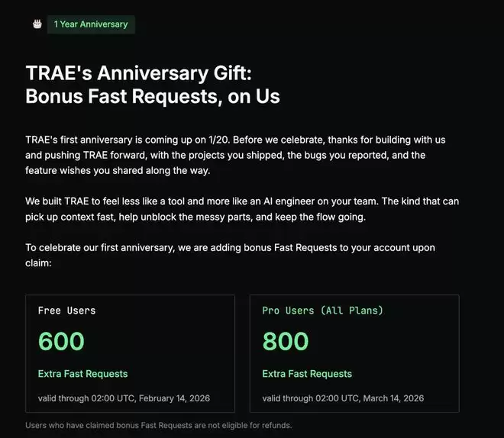Select the Pro Users (All Plans) label
The image size is (504, 438).
pos(323,311)
